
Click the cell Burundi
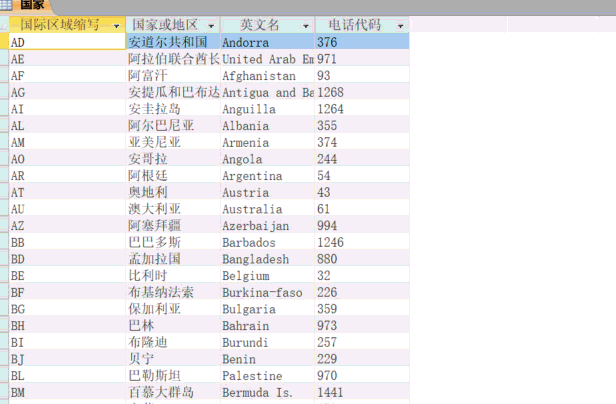(268, 342)
